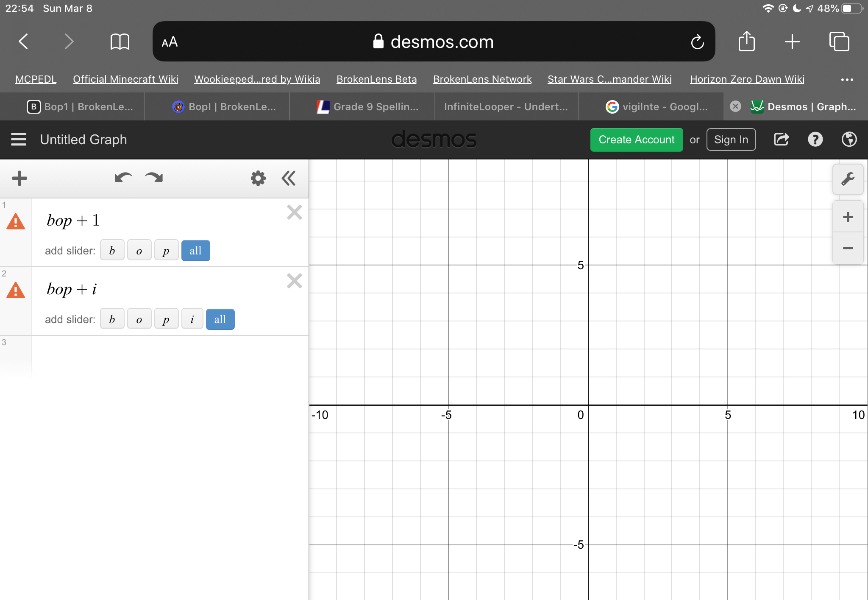The width and height of the screenshot is (868, 600).
Task: Switch to vigilnte Google tab
Action: [651, 106]
